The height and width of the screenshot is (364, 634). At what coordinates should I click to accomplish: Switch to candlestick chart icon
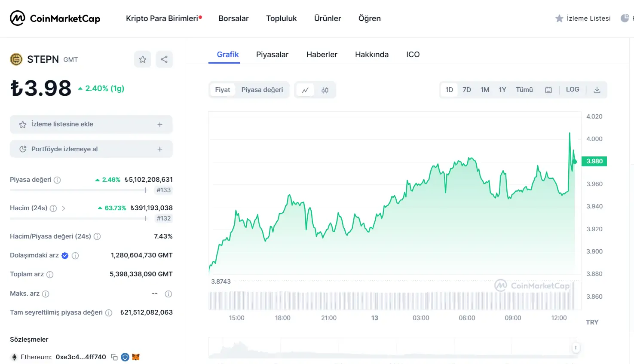pos(325,90)
